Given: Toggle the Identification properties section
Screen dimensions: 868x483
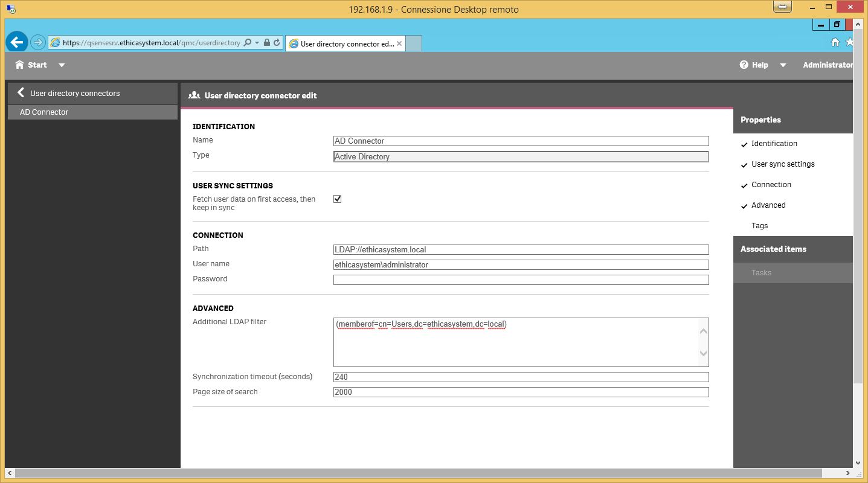Looking at the screenshot, I should coord(793,144).
